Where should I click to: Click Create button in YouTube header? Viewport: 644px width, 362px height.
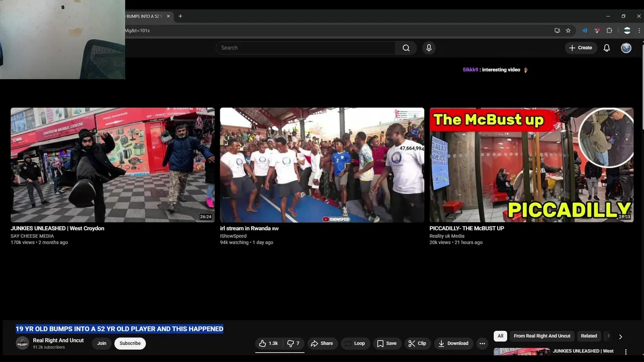[x=581, y=48]
